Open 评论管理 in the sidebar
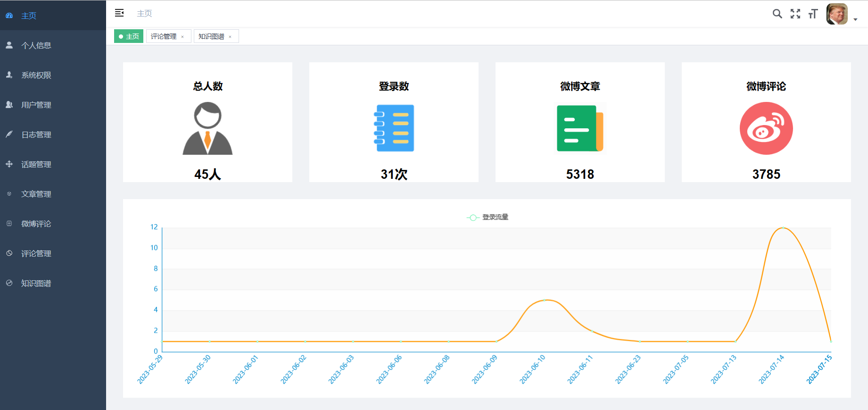This screenshot has height=410, width=868. [x=53, y=253]
